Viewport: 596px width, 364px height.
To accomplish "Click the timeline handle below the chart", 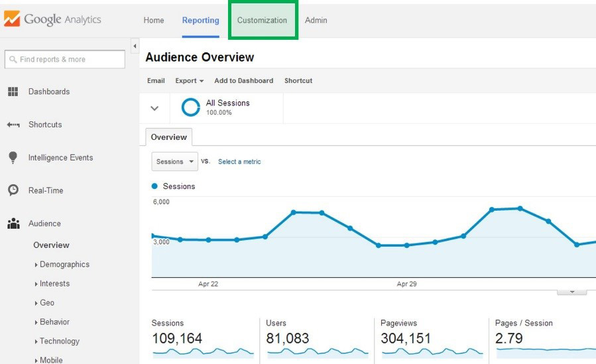I will click(571, 292).
